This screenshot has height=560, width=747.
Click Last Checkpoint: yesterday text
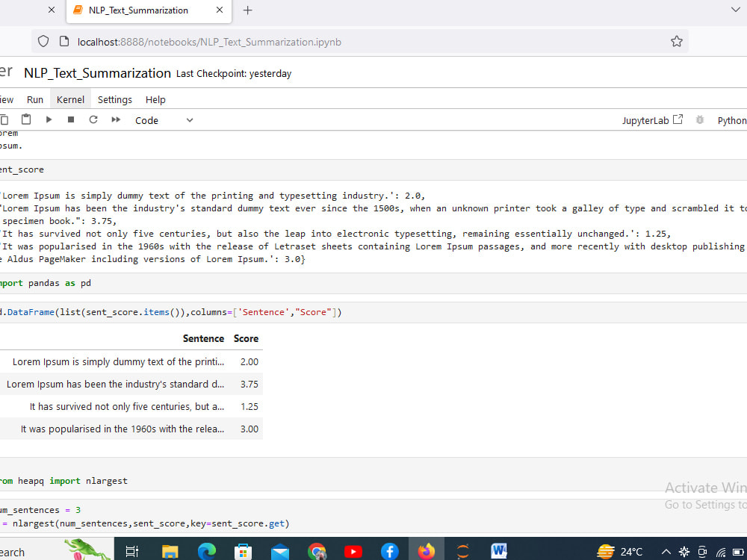click(233, 74)
